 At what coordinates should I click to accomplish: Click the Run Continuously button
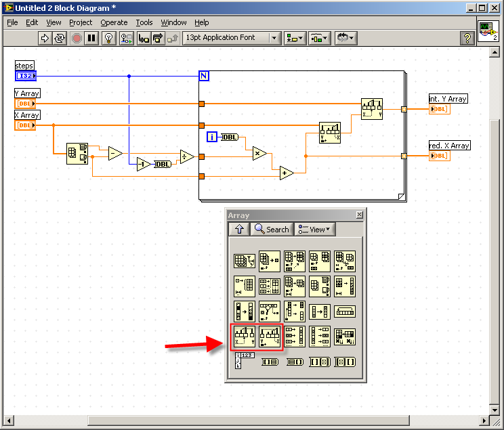tap(60, 38)
